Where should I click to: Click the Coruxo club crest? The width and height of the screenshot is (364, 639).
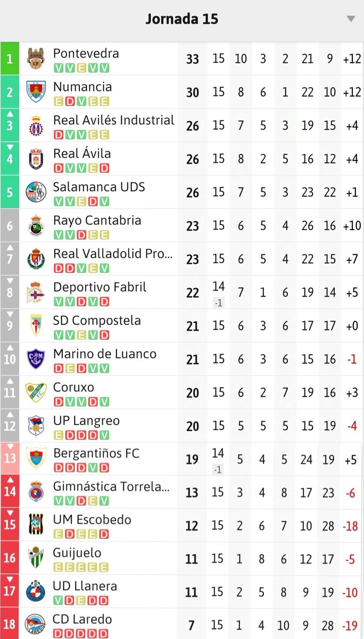click(x=36, y=392)
